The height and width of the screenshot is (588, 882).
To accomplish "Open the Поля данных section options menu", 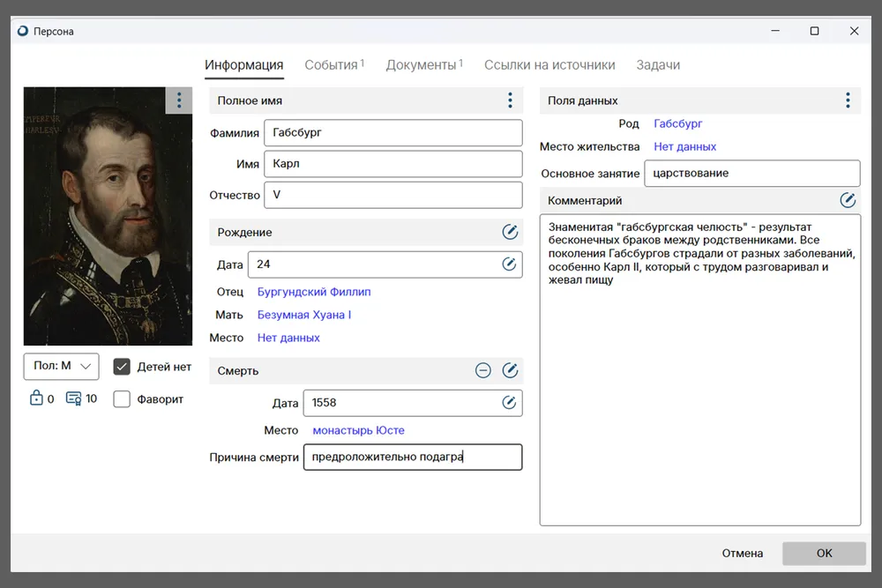I will [x=848, y=100].
